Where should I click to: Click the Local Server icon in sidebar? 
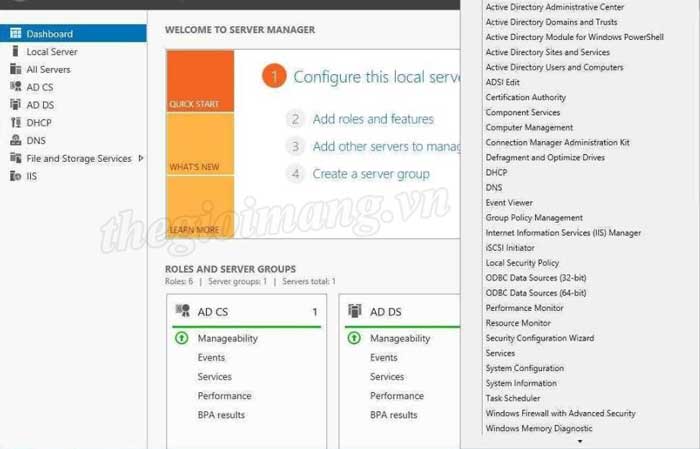(x=16, y=51)
